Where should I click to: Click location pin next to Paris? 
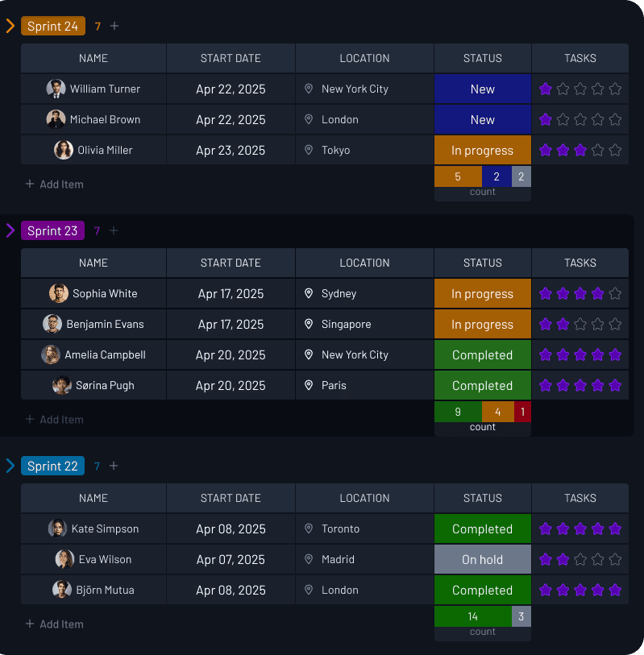[309, 385]
